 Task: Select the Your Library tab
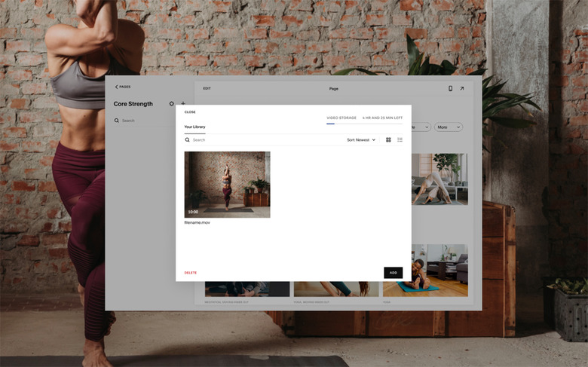tap(194, 127)
